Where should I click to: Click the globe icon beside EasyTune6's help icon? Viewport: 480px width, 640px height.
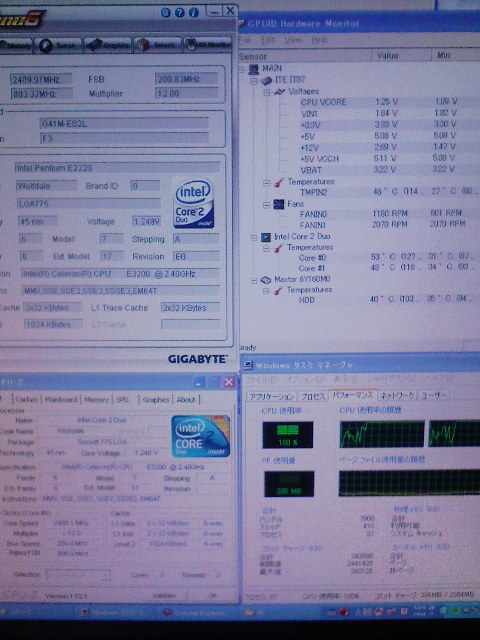[165, 13]
